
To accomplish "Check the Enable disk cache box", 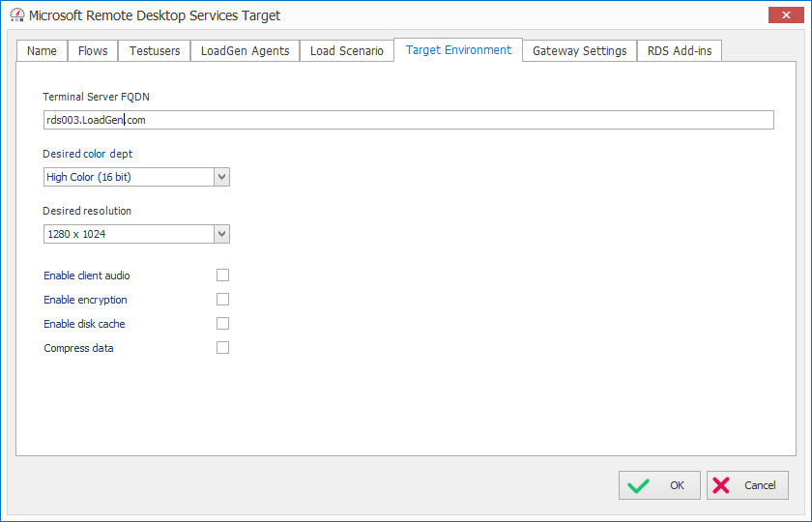I will pyautogui.click(x=222, y=324).
